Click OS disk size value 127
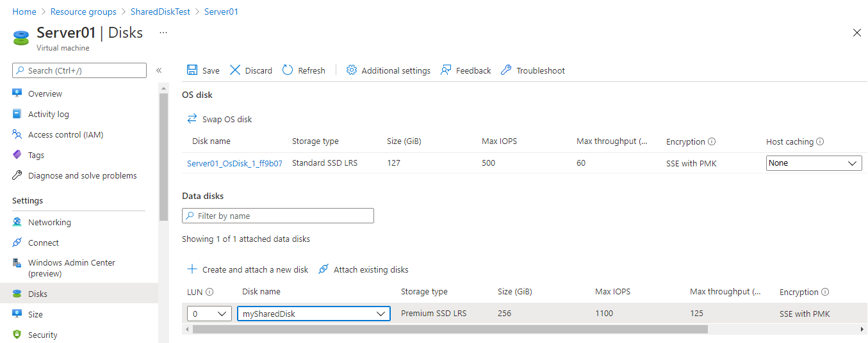Image resolution: width=868 pixels, height=343 pixels. [394, 163]
